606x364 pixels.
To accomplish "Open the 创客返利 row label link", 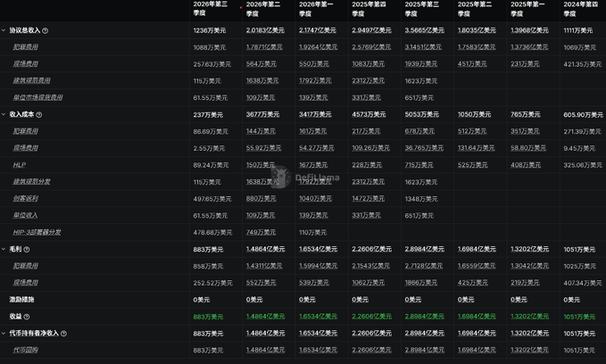I will pos(26,198).
